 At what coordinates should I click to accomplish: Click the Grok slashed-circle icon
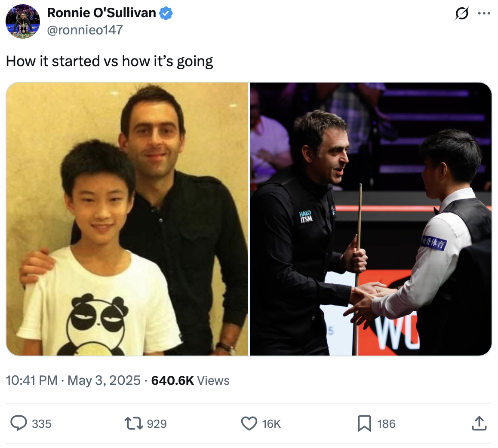point(461,13)
